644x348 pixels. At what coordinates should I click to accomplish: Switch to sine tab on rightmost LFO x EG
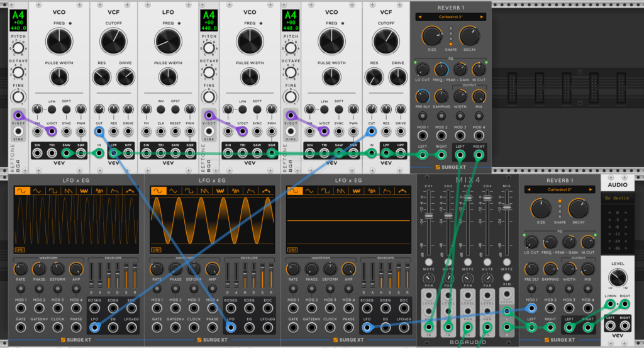click(294, 191)
